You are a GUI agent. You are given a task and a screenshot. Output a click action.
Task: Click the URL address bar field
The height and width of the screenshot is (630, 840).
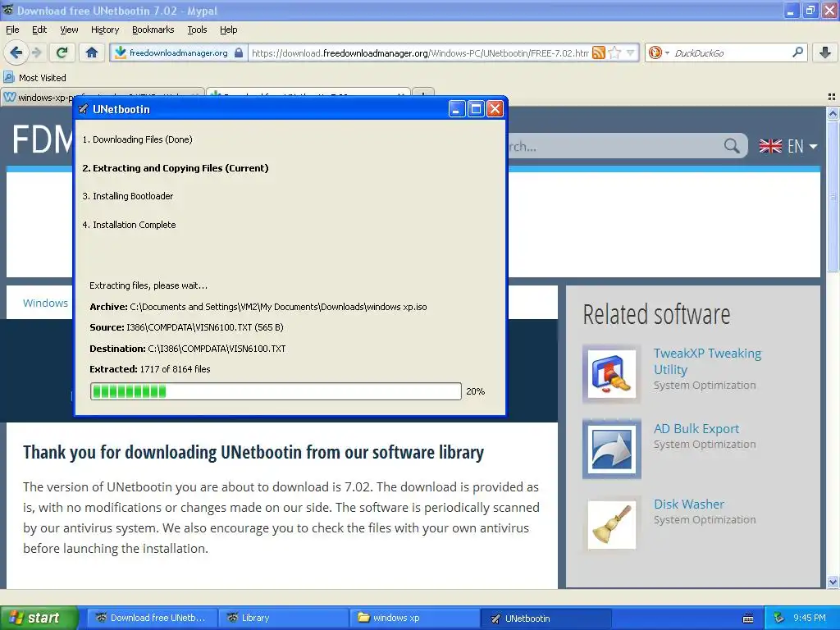[419, 52]
